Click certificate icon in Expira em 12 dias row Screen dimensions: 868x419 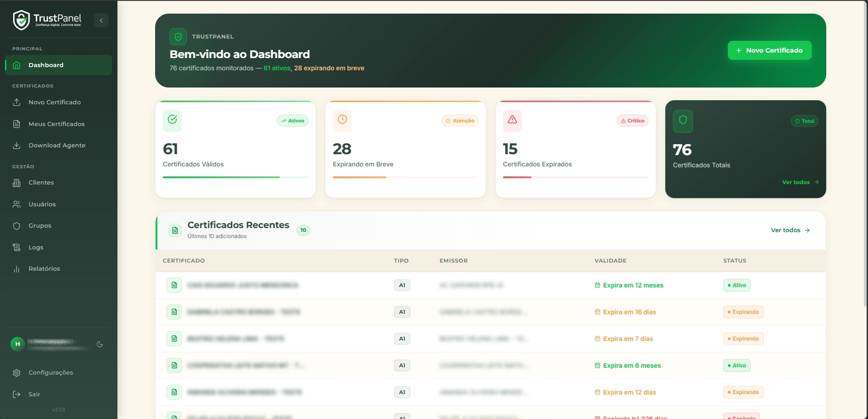pyautogui.click(x=174, y=392)
